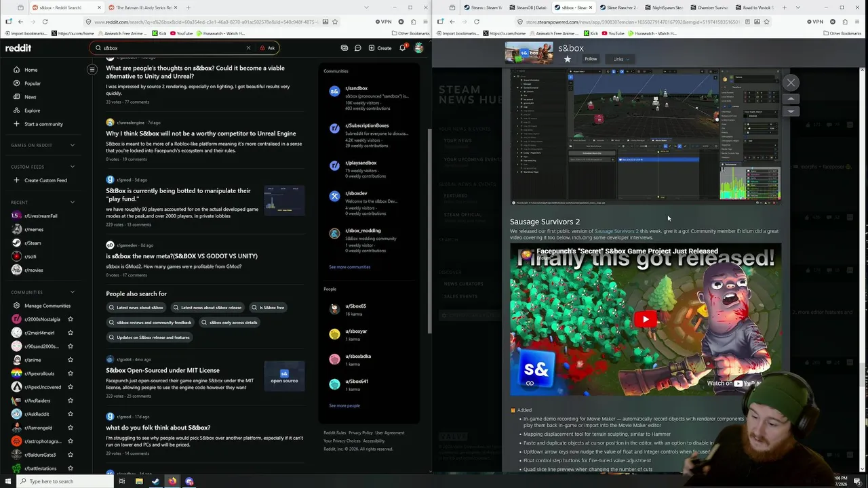Viewport: 868px width, 488px height.
Task: Collapse the Reddit sidebar navigation button
Action: click(92, 69)
